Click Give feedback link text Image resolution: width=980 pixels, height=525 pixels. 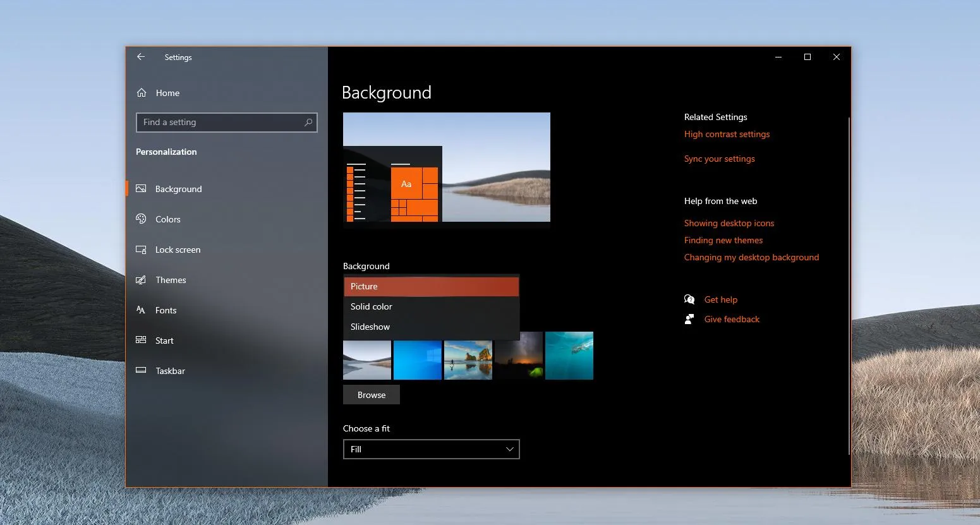732,319
